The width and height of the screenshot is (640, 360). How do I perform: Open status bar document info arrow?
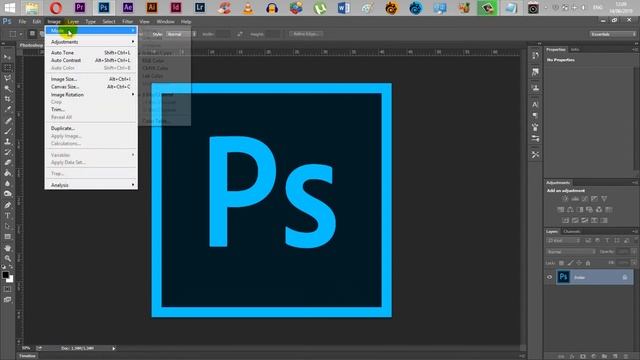tap(113, 348)
